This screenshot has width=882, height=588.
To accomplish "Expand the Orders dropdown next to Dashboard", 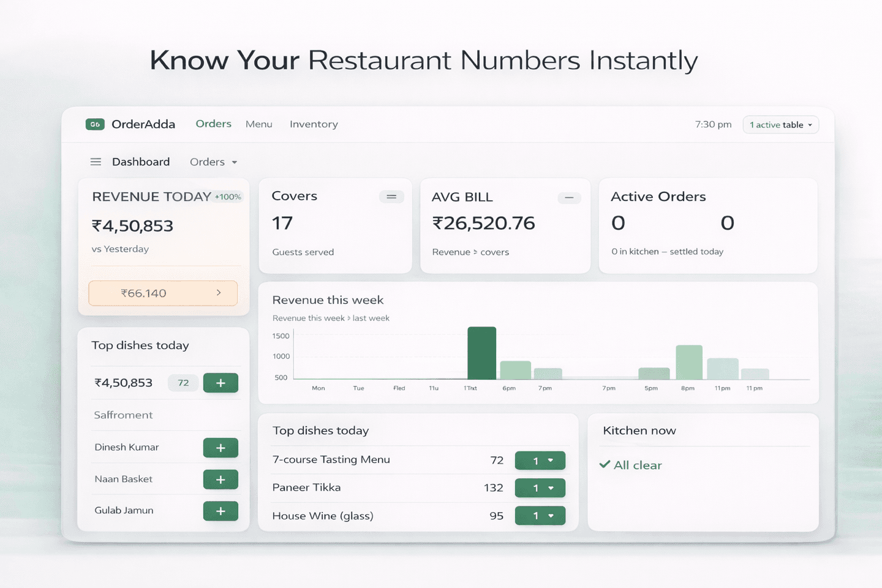I will coord(213,161).
